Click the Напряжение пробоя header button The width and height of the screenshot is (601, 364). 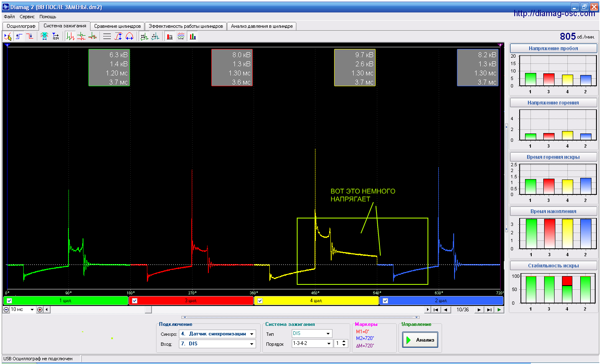(x=553, y=49)
